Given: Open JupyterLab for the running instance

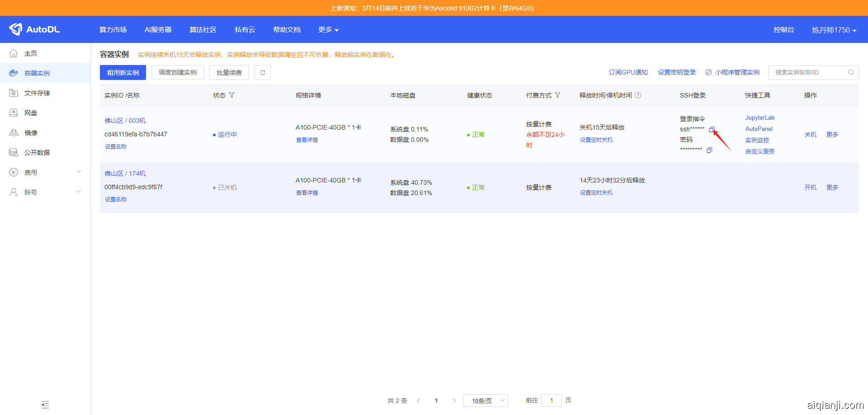Looking at the screenshot, I should (759, 118).
